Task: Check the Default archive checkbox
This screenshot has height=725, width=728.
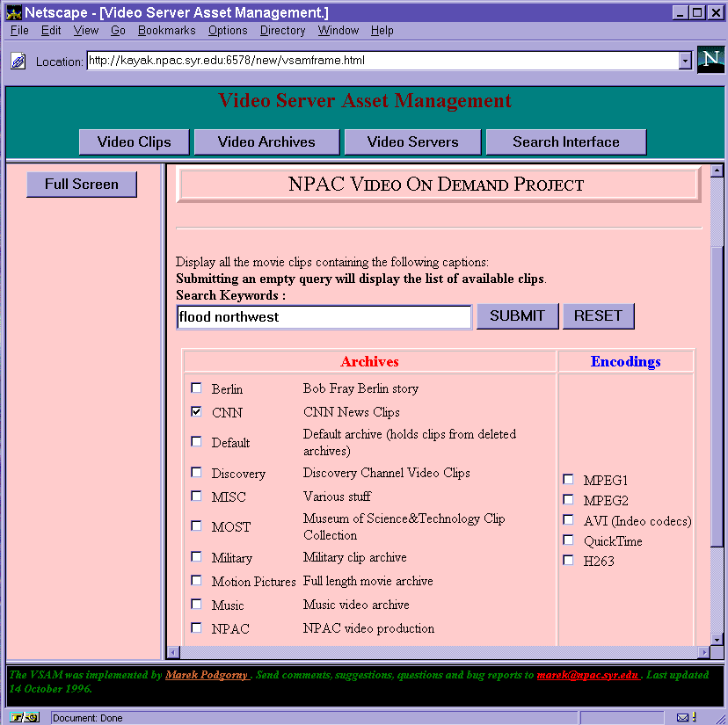Action: pos(196,441)
